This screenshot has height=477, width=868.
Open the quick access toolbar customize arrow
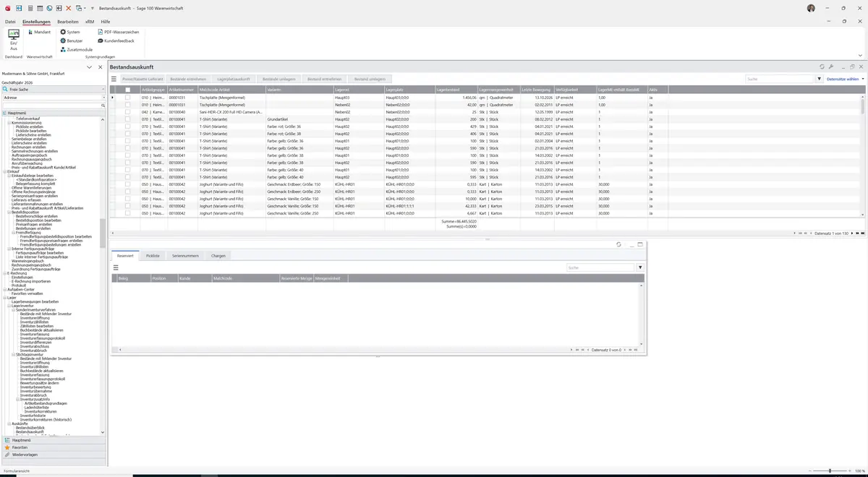tap(92, 8)
